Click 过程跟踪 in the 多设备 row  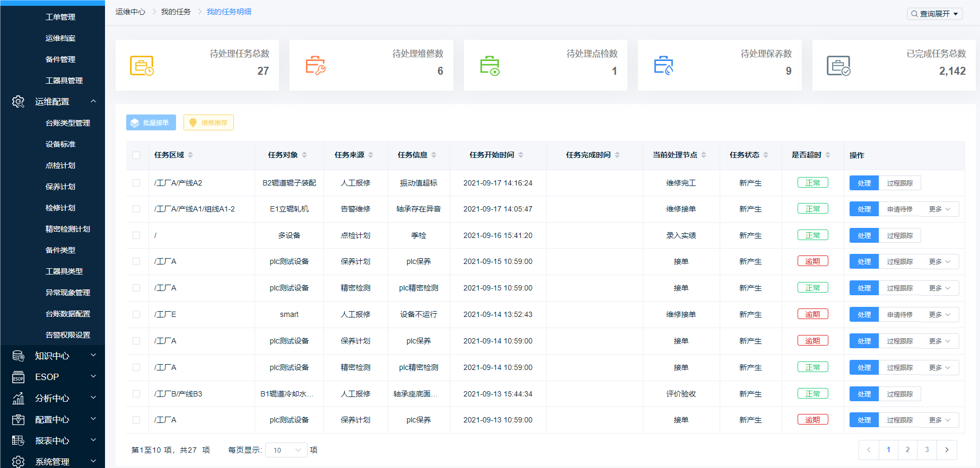click(x=900, y=235)
